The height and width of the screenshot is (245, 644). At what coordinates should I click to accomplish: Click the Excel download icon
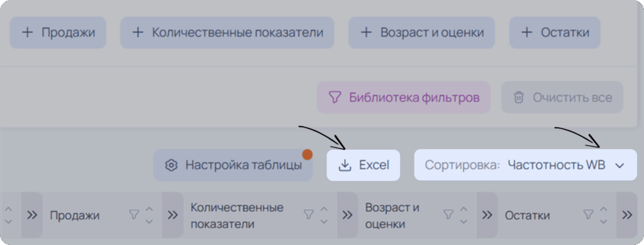[x=345, y=165]
